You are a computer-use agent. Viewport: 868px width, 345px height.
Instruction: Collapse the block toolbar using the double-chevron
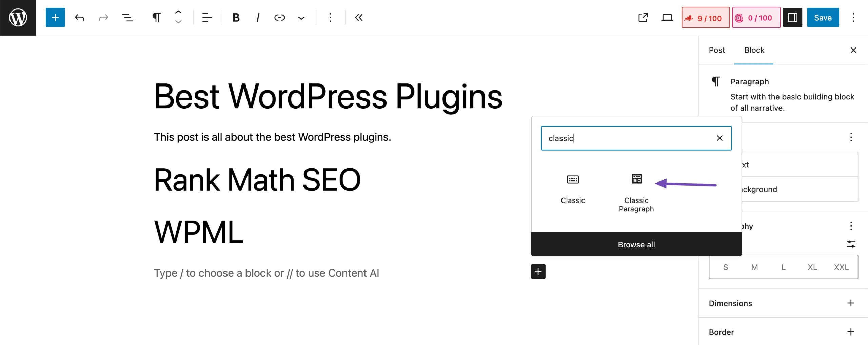[359, 18]
